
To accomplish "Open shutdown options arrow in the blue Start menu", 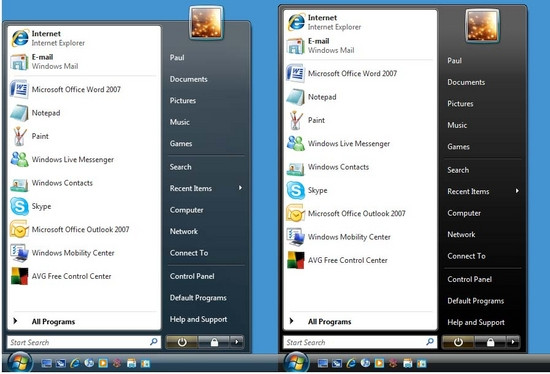I will (x=237, y=342).
